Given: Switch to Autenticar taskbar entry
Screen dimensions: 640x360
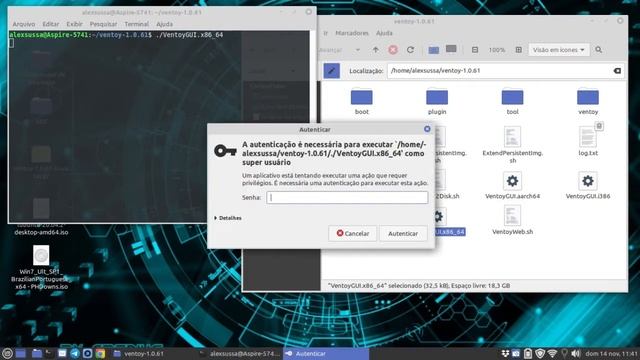Looking at the screenshot, I should (326, 354).
